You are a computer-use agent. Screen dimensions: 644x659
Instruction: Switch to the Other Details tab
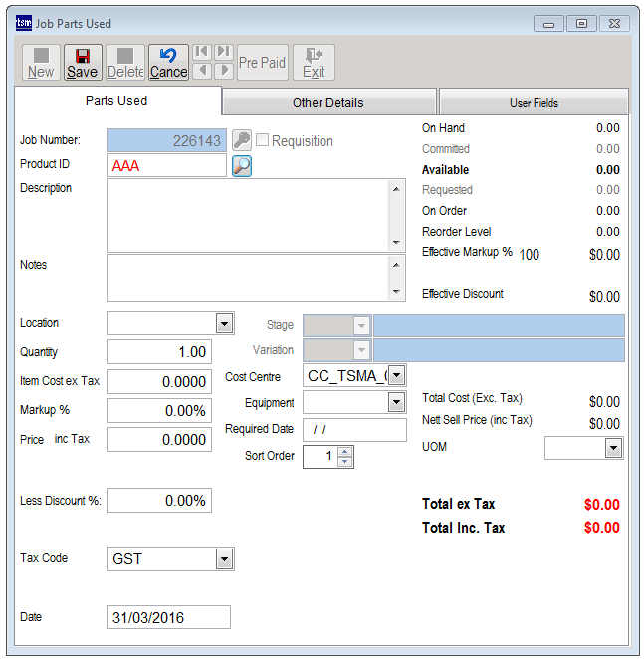coord(327,102)
